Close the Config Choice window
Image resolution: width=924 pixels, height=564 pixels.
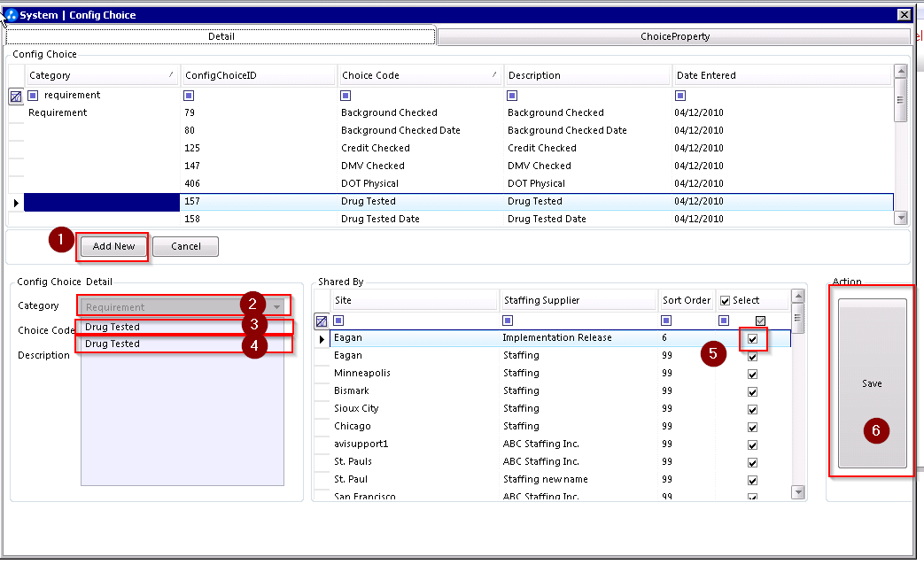coord(904,15)
